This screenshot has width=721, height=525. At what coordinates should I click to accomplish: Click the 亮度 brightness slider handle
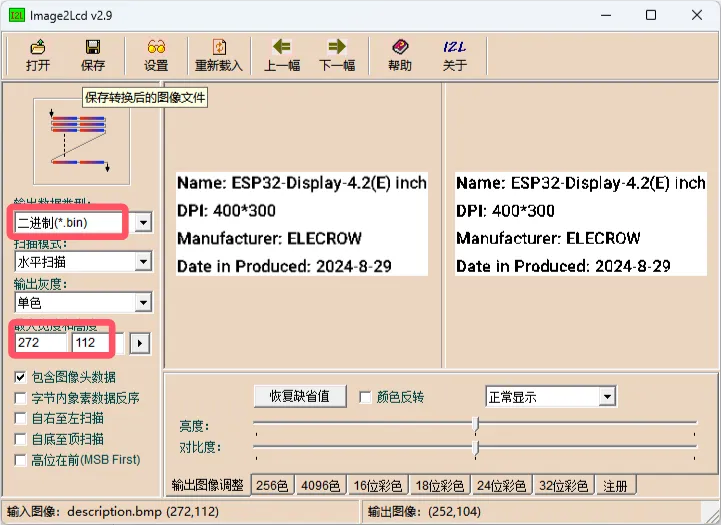pyautogui.click(x=475, y=424)
